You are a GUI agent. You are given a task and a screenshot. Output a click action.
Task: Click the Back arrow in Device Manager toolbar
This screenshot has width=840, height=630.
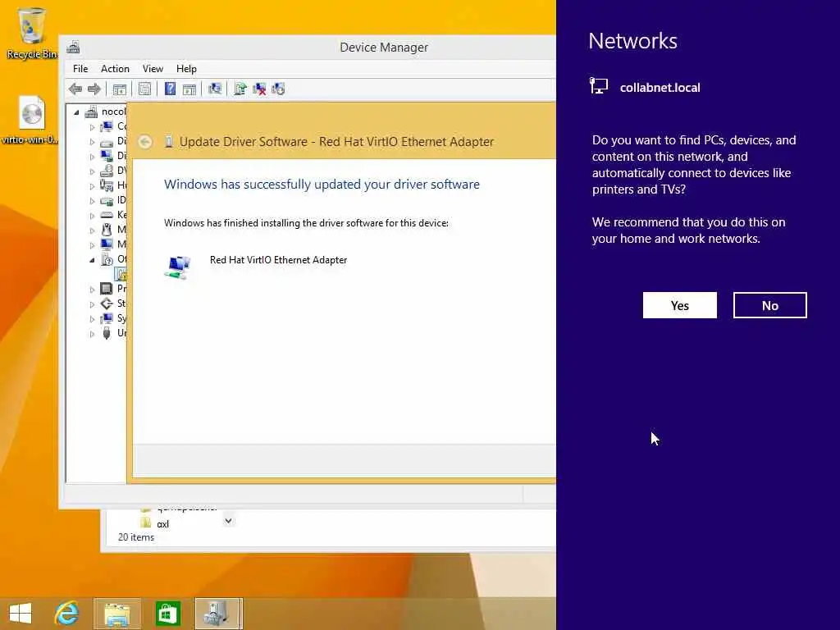[75, 89]
